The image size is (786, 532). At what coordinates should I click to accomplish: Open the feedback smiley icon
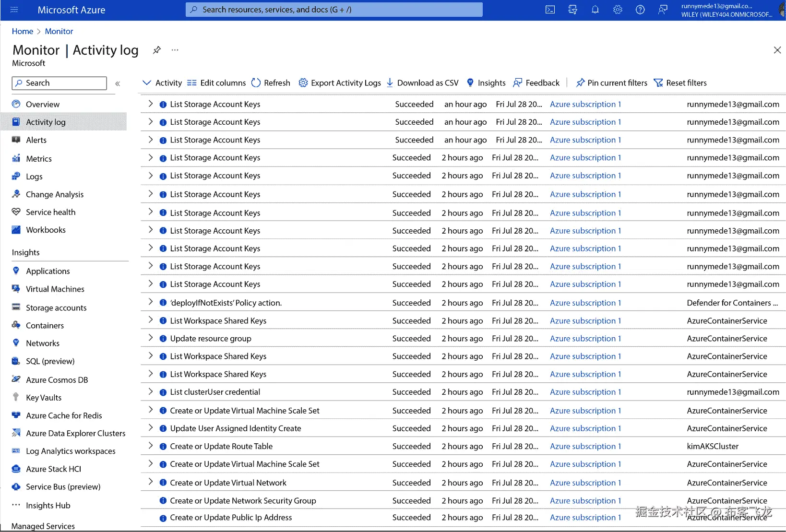point(663,10)
